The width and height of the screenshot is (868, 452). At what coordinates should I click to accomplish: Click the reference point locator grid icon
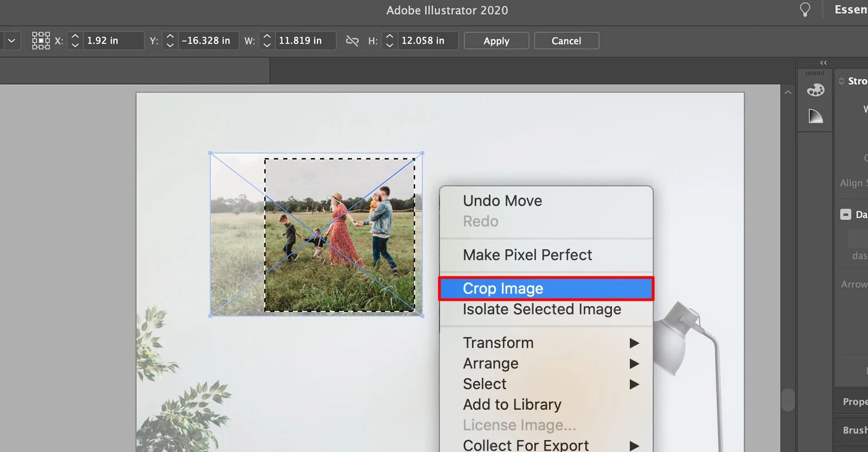click(41, 41)
